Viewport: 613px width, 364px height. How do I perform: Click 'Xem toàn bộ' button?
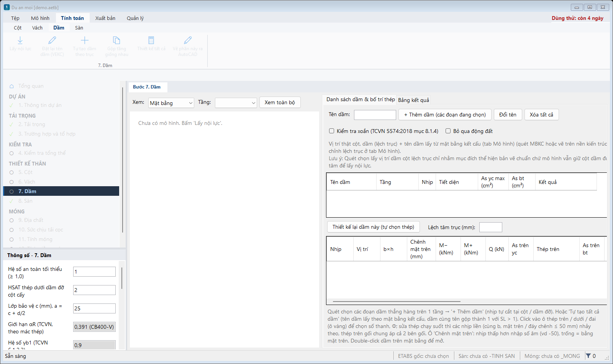(280, 102)
